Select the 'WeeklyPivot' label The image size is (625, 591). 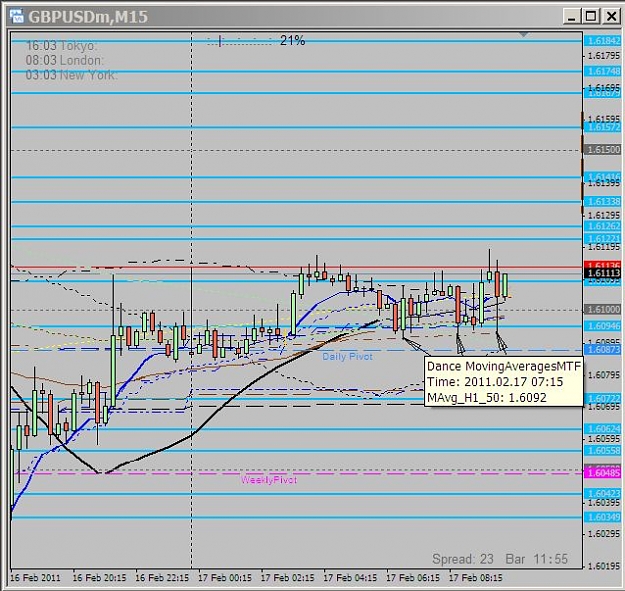(x=269, y=480)
